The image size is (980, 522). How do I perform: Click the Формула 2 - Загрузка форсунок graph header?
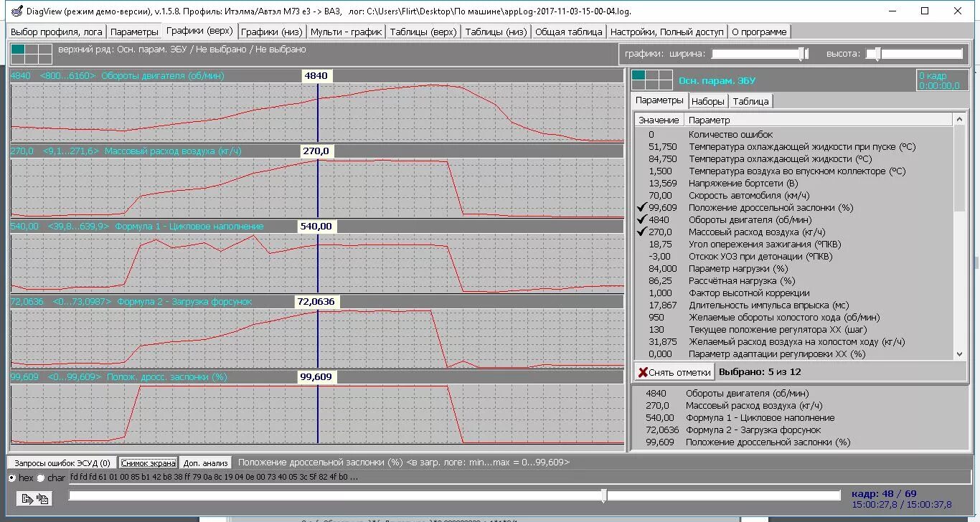point(316,302)
